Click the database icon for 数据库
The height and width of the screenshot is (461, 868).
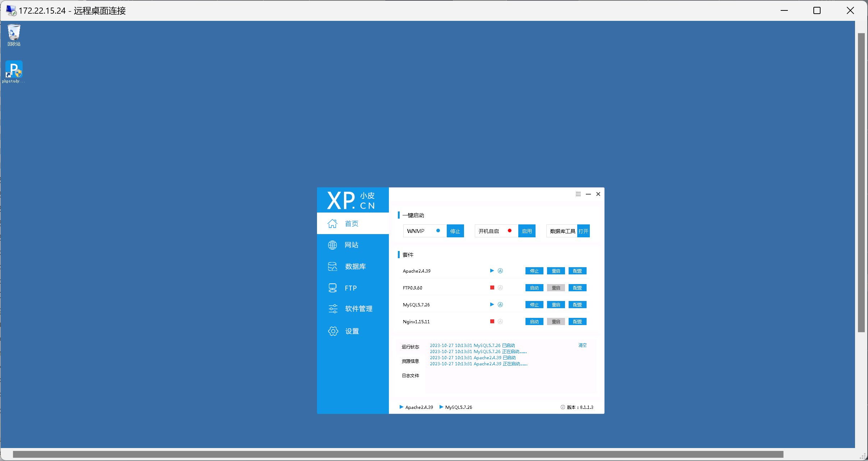[x=332, y=266]
